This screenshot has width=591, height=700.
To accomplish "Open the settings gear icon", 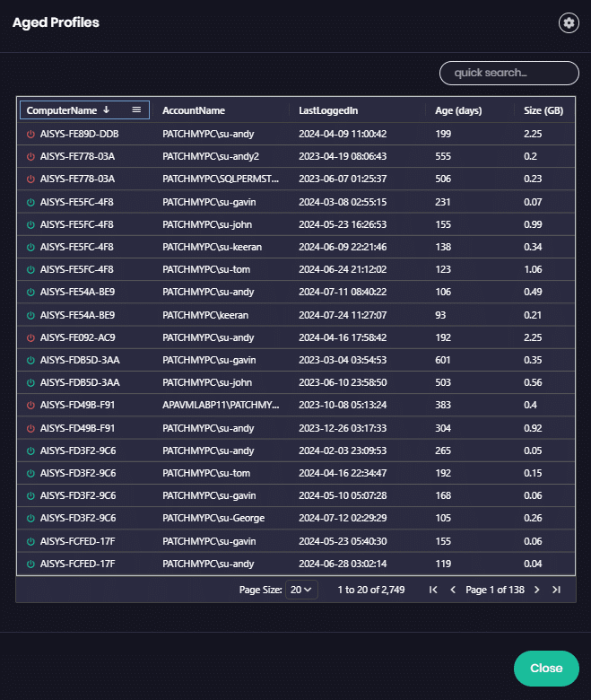I will point(568,23).
